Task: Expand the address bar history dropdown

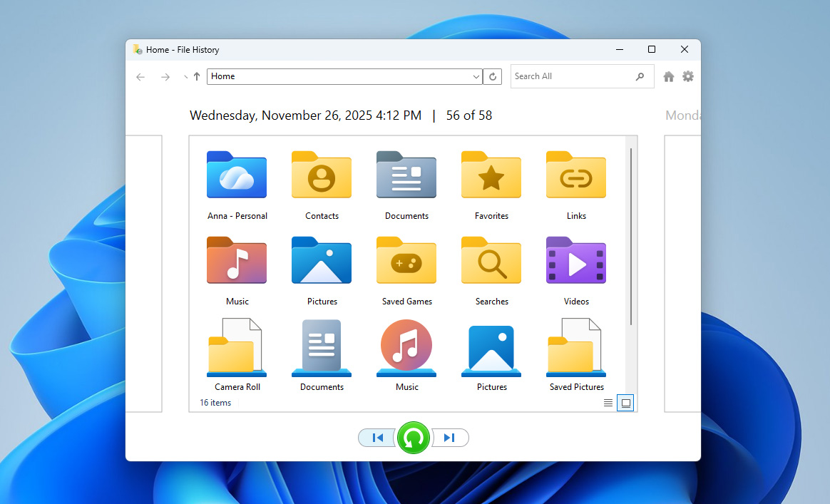Action: click(x=476, y=76)
